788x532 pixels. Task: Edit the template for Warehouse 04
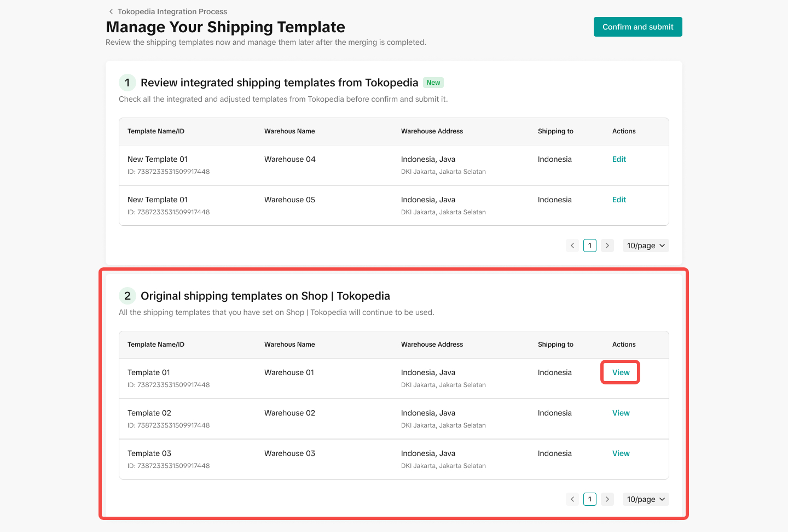point(619,159)
